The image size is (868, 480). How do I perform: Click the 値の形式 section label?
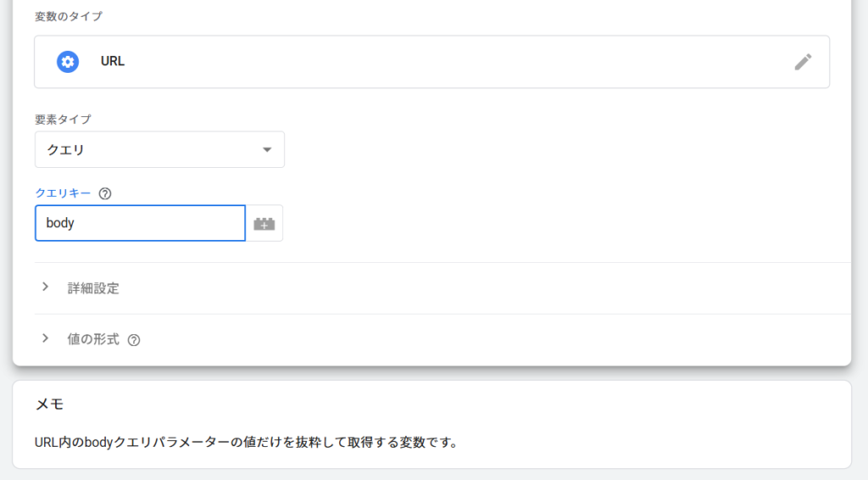click(x=93, y=339)
